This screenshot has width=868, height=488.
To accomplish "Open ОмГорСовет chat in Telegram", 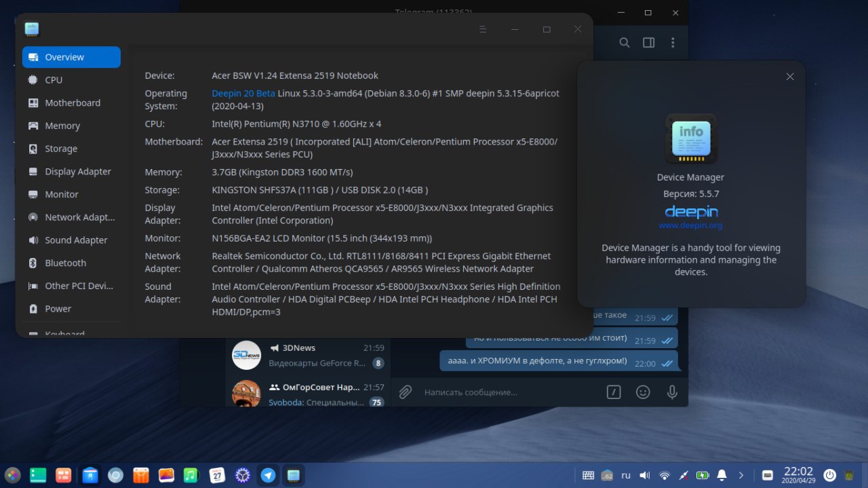I will pyautogui.click(x=308, y=392).
